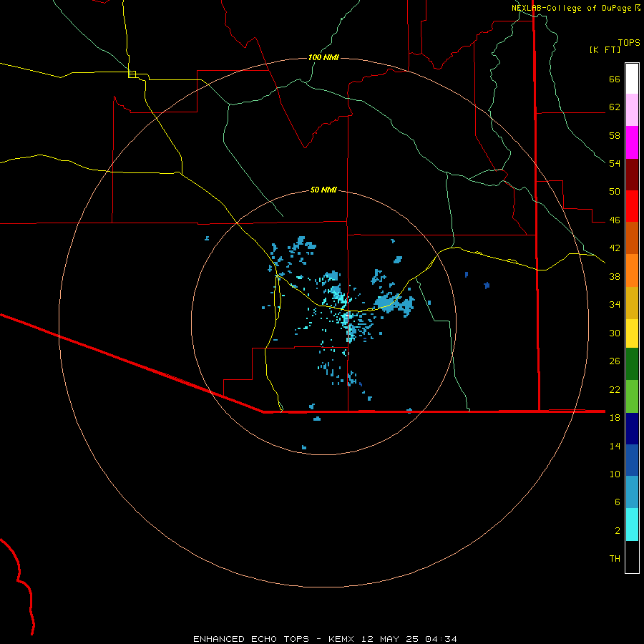The image size is (644, 644).
Task: Click the NEXLAB-College of DuPage credit text
Action: point(571,8)
